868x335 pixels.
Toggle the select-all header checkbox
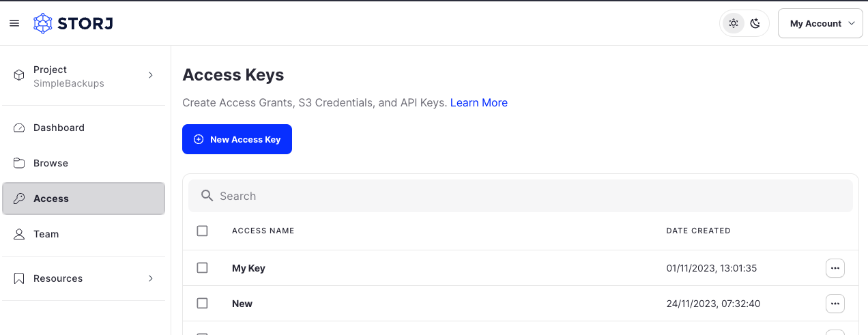(x=202, y=231)
